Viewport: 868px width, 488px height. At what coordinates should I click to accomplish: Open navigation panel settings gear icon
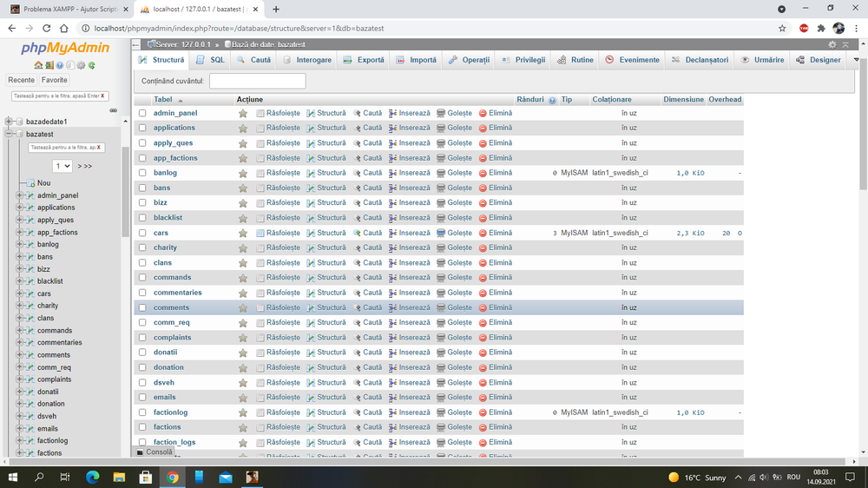pyautogui.click(x=81, y=65)
